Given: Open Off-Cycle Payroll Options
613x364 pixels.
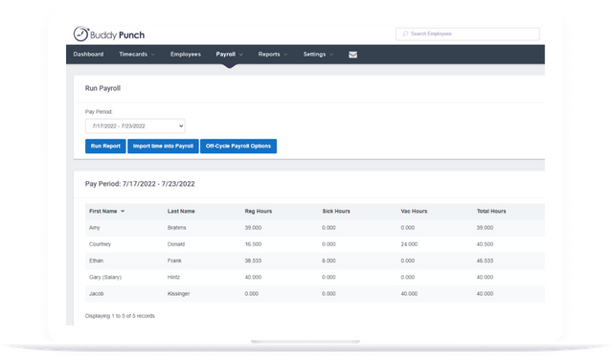Looking at the screenshot, I should coord(238,147).
